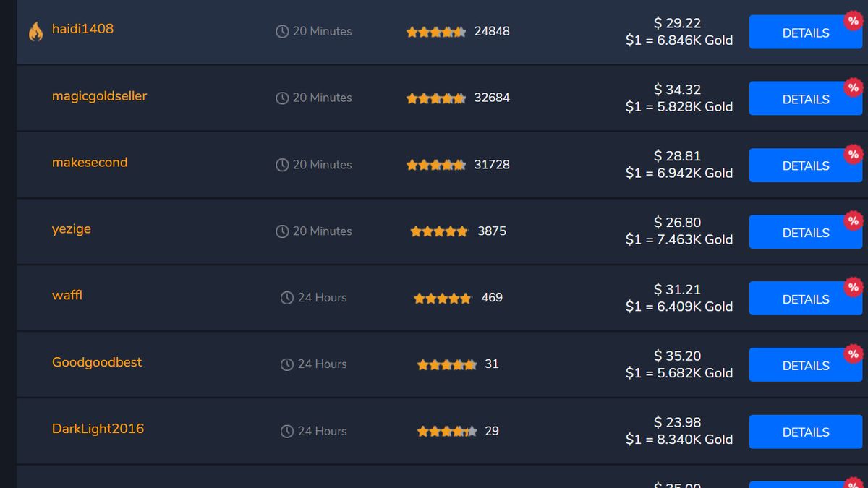Click the clock icon on makesecond's row
This screenshot has width=868, height=488.
tap(281, 164)
